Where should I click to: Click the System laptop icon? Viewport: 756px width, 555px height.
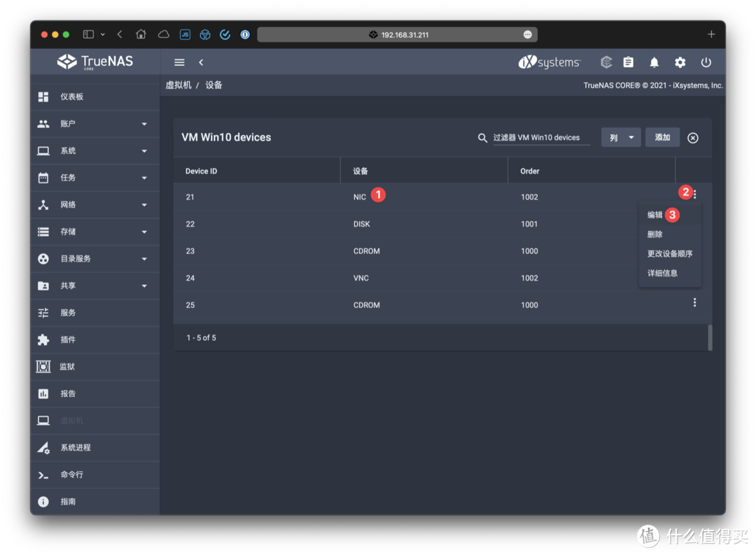43,151
